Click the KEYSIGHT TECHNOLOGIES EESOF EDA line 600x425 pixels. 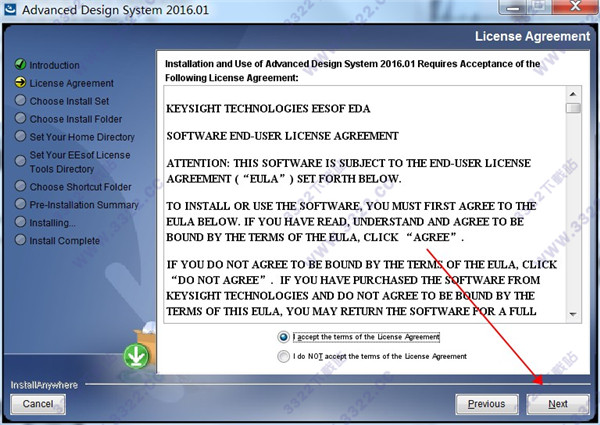268,109
